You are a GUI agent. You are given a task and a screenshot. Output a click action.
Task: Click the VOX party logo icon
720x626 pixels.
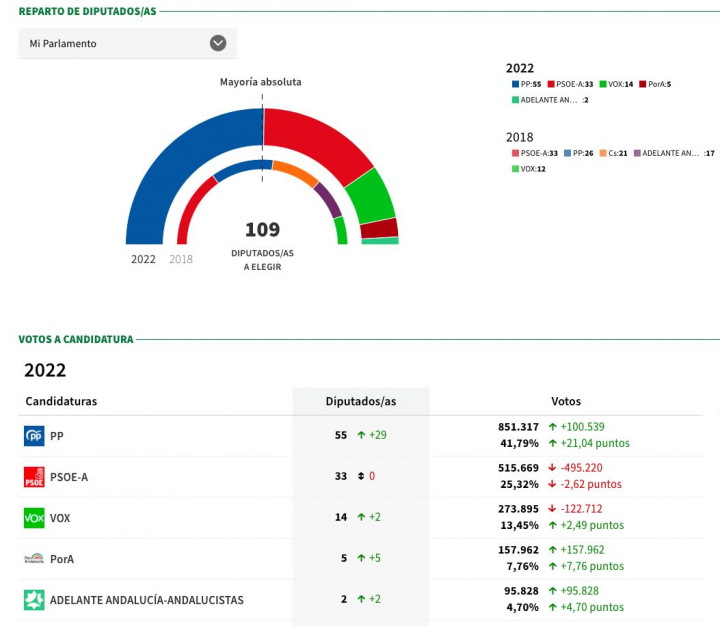(x=34, y=518)
